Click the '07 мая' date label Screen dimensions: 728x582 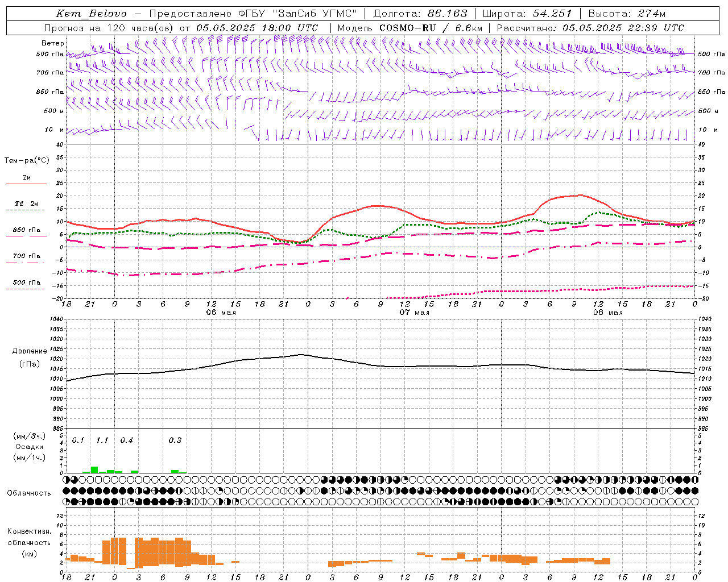coord(414,313)
